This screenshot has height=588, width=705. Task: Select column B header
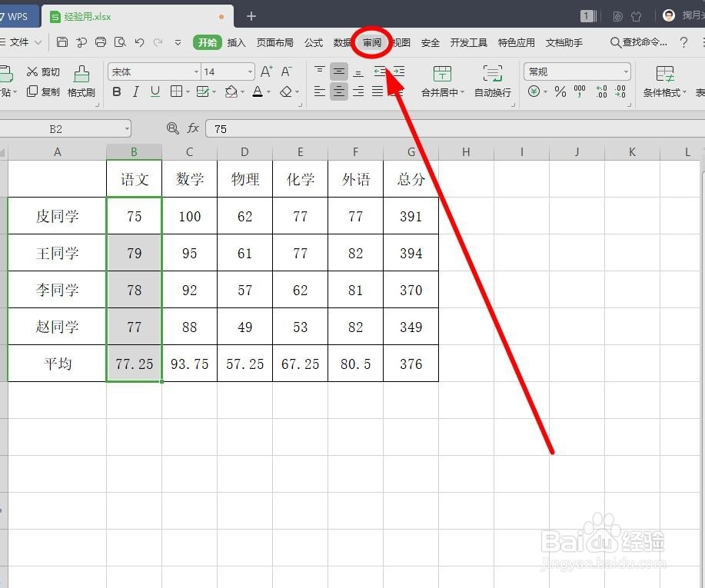click(x=134, y=152)
